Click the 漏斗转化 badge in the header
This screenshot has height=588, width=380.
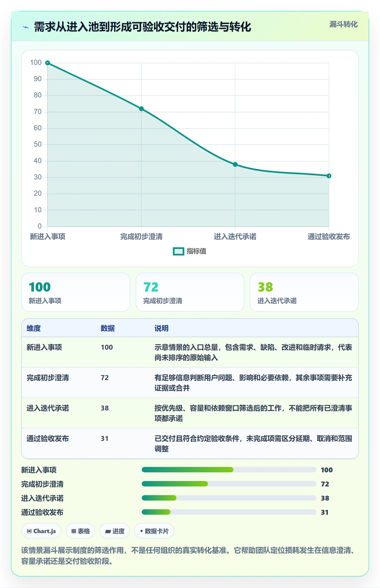(343, 24)
